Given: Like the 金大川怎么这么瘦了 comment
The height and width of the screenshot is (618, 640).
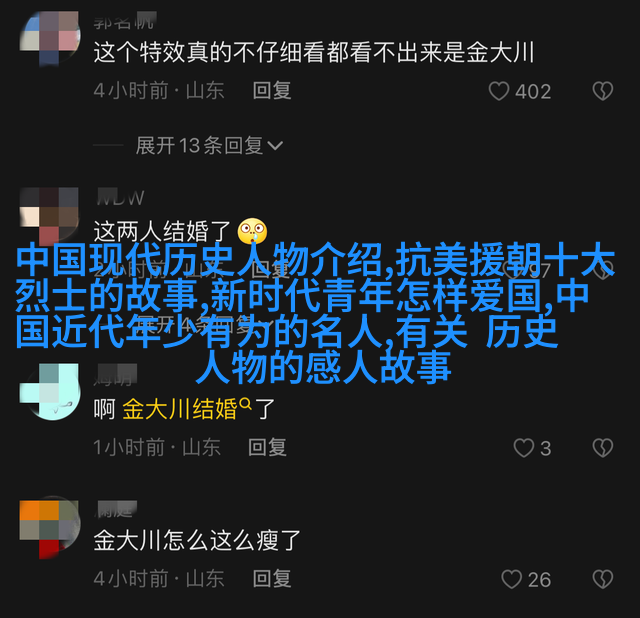Looking at the screenshot, I should (x=511, y=579).
